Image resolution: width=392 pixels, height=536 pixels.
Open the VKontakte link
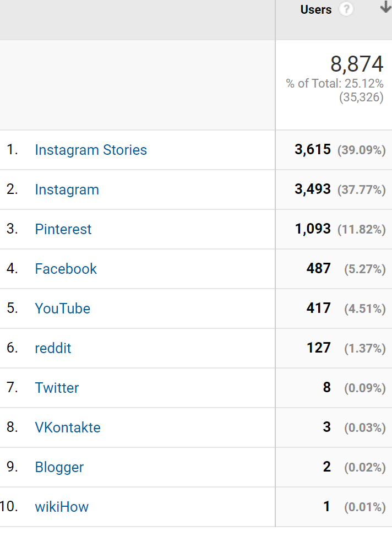coord(68,427)
